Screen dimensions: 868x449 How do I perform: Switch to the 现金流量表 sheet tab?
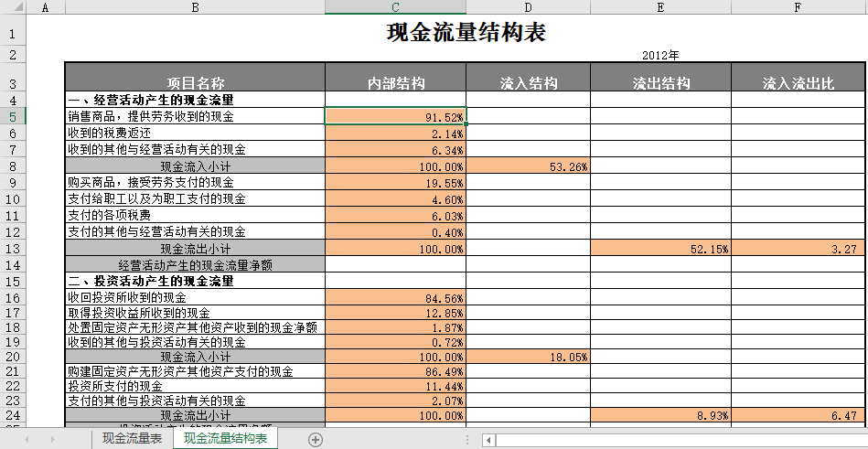(132, 440)
